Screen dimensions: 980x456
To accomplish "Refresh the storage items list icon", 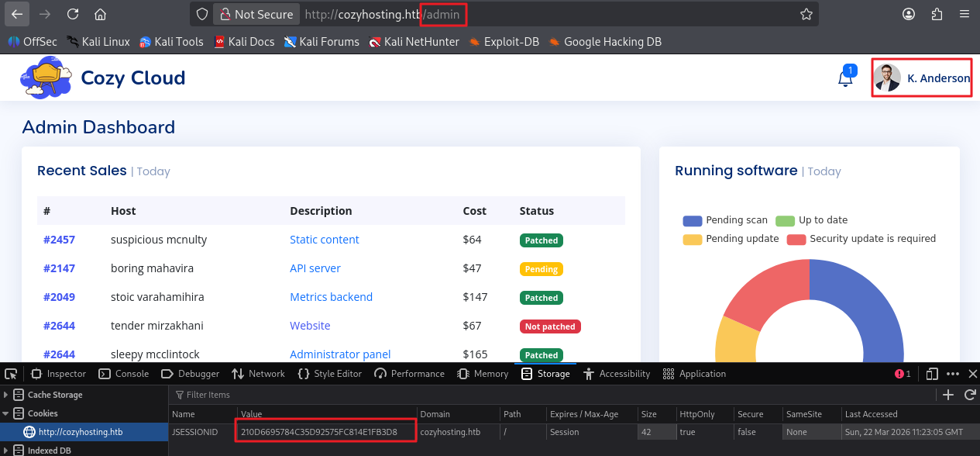I will click(968, 395).
